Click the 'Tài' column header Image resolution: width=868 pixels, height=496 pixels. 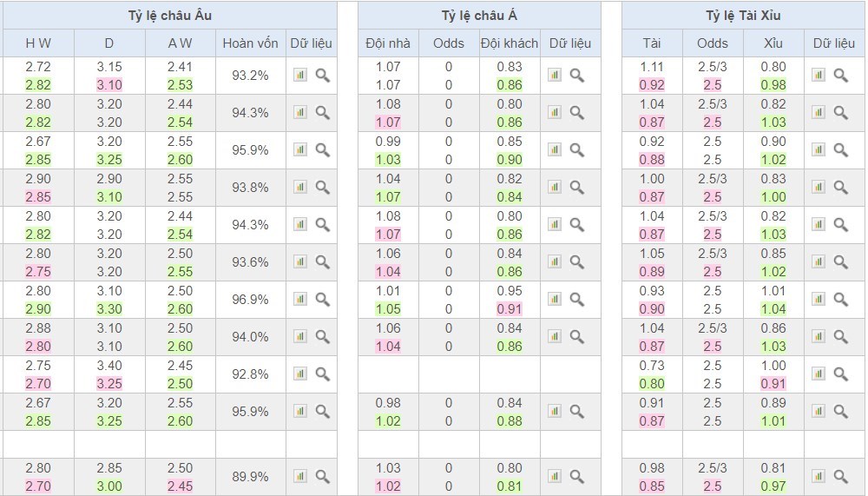pos(652,43)
